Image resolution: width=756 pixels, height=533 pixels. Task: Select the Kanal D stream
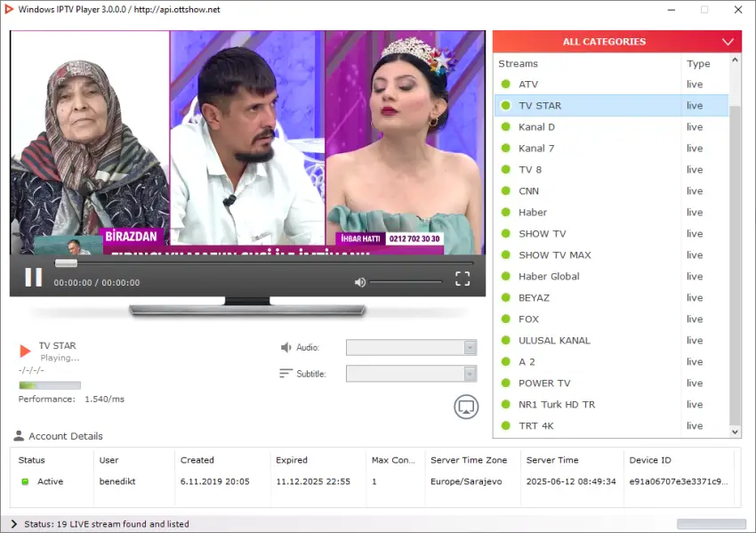click(x=611, y=127)
